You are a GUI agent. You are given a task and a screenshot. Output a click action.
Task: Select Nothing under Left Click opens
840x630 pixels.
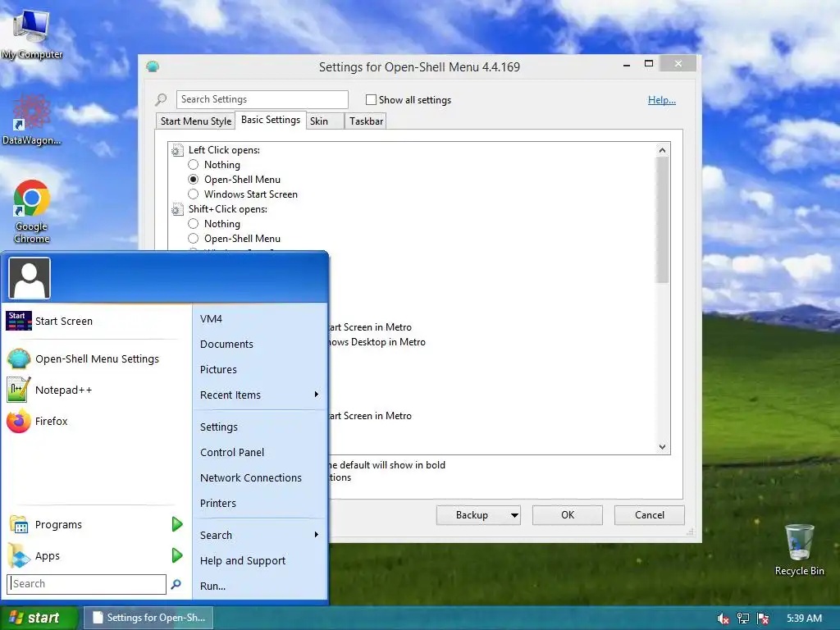coord(194,164)
